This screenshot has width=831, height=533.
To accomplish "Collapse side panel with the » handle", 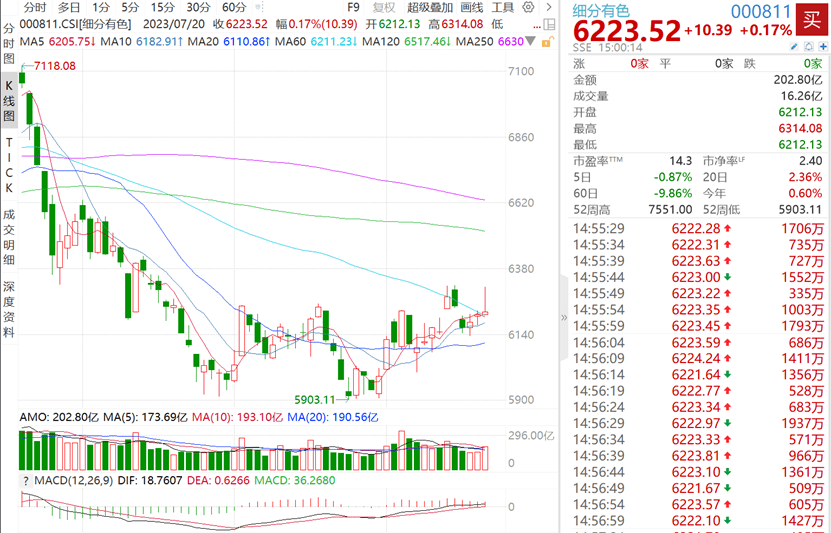I will 564,317.
